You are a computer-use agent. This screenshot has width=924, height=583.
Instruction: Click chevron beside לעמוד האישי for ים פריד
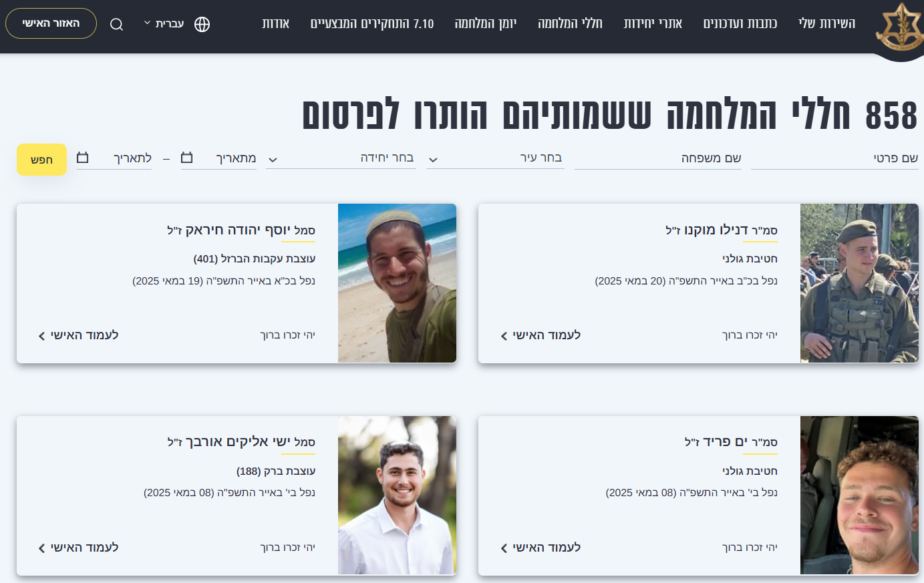coord(504,548)
